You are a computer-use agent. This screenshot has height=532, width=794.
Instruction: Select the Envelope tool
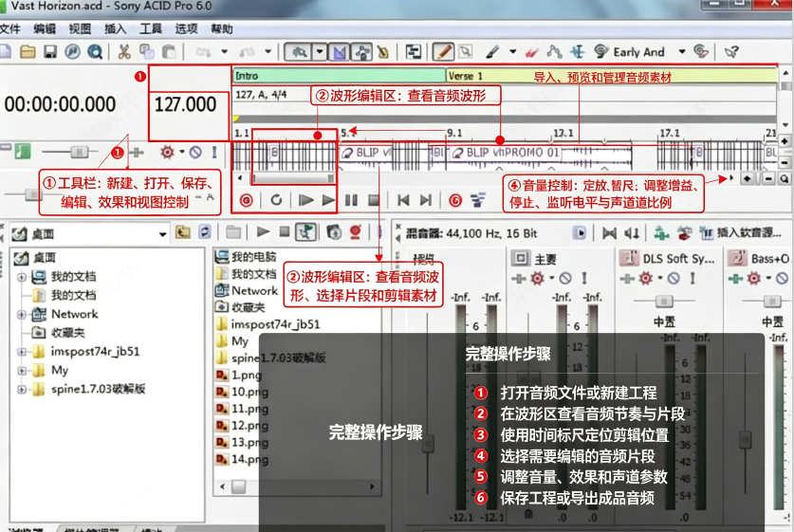[555, 51]
